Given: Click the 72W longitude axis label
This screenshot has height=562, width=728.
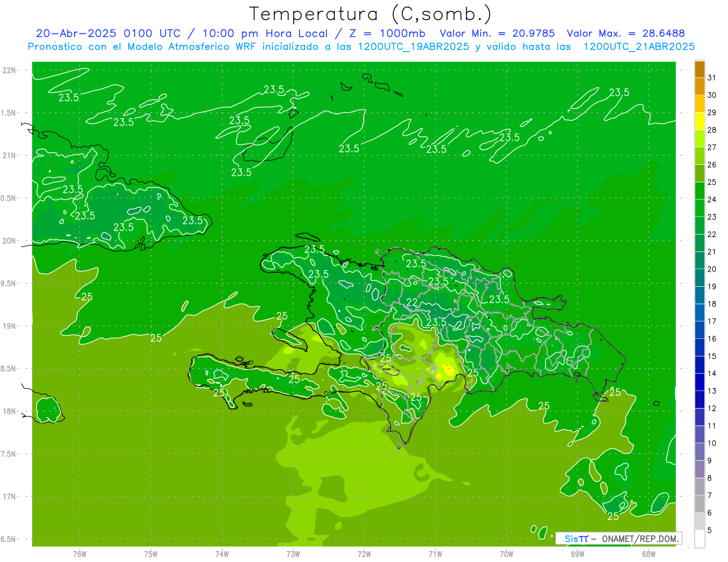Looking at the screenshot, I should pyautogui.click(x=364, y=554).
